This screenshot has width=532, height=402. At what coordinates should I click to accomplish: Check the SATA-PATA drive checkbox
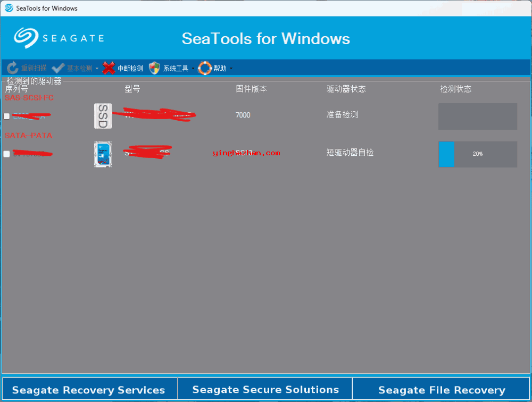[6, 154]
